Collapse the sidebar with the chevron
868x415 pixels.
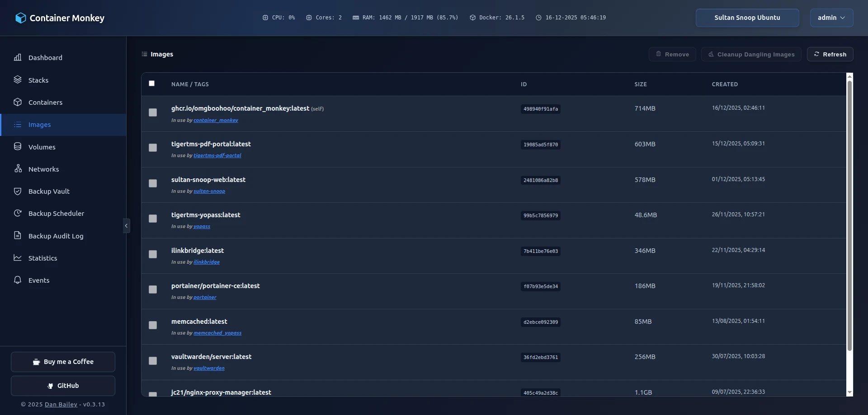point(126,225)
